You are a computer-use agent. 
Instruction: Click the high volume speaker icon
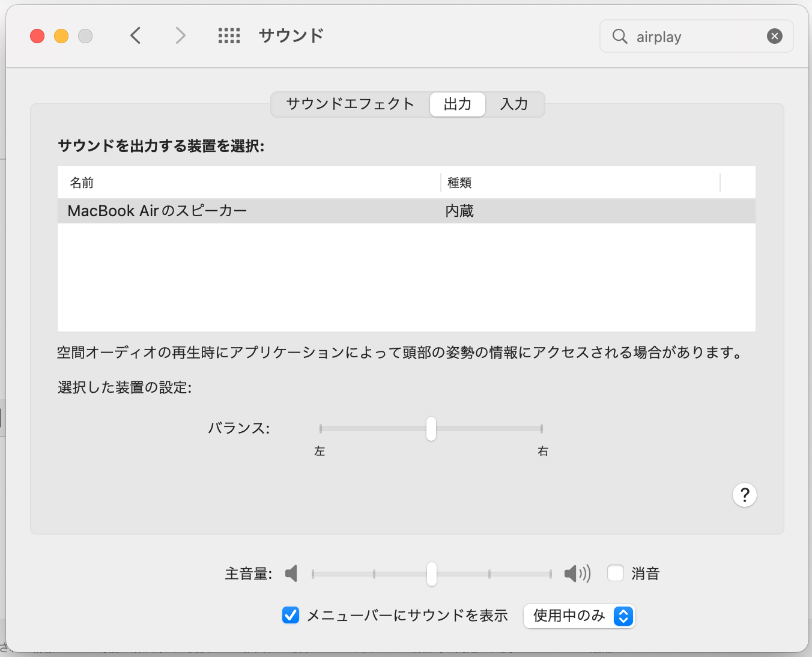pyautogui.click(x=577, y=574)
